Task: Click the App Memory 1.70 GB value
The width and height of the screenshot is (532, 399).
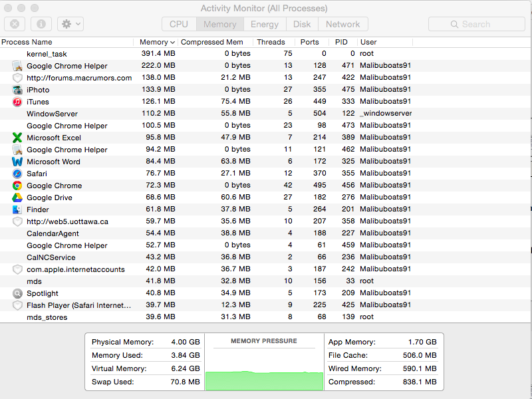Action: click(422, 342)
